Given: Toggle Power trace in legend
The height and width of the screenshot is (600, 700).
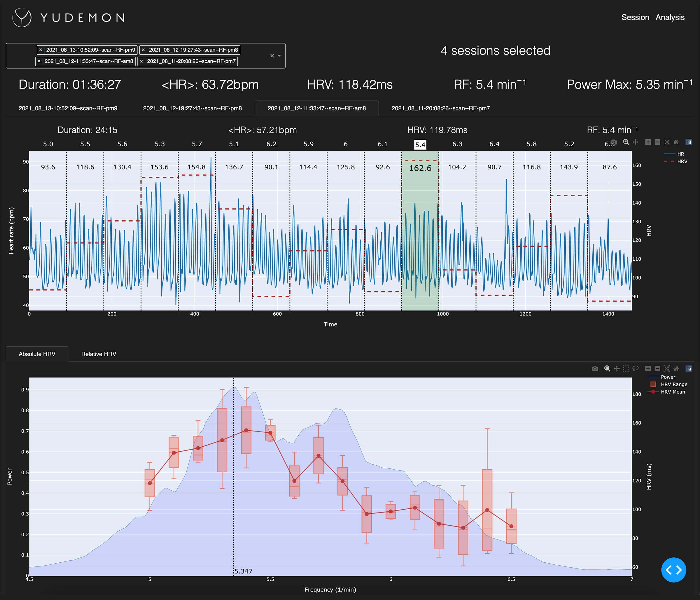Looking at the screenshot, I should pos(661,377).
